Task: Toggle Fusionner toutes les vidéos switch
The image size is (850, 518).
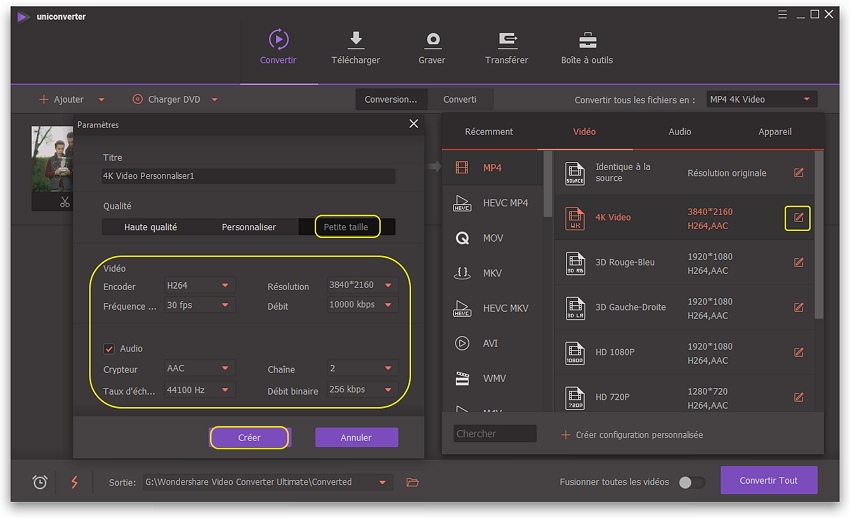Action: tap(692, 482)
